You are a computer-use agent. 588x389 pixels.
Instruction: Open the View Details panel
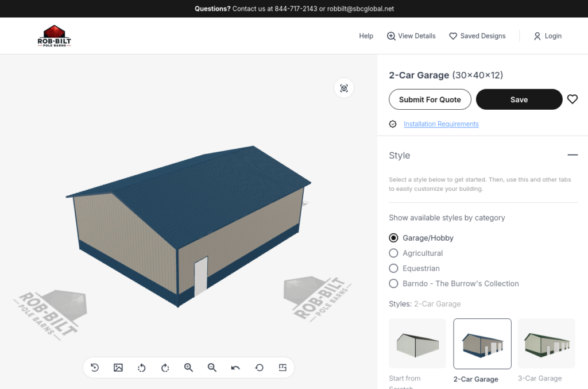pyautogui.click(x=411, y=36)
